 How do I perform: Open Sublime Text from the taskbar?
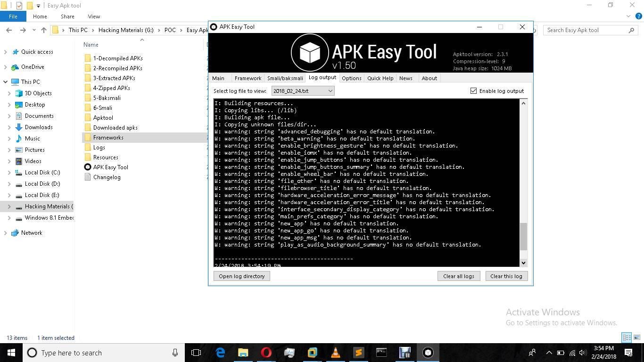pos(359,353)
